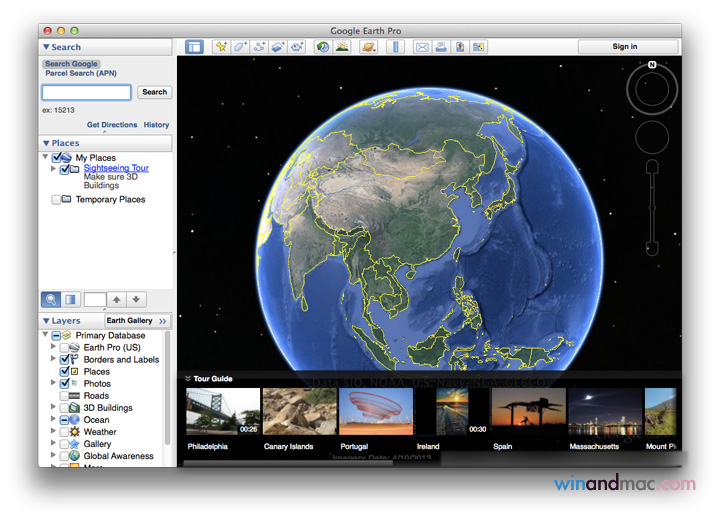The image size is (720, 520).
Task: Expand the 3D Buildings layer
Action: pos(53,408)
